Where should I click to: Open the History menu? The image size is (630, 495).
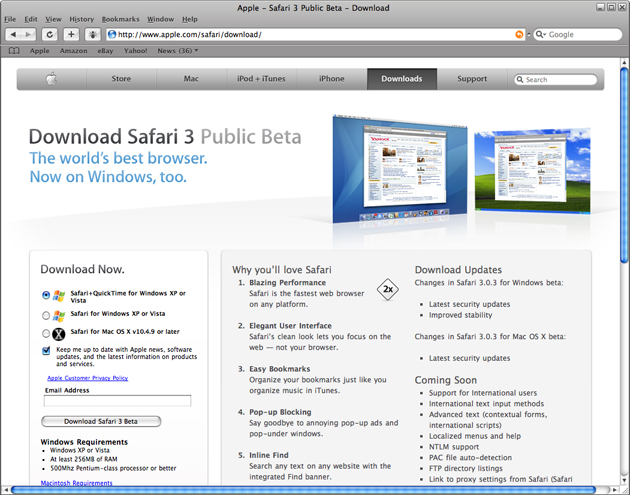tap(82, 19)
